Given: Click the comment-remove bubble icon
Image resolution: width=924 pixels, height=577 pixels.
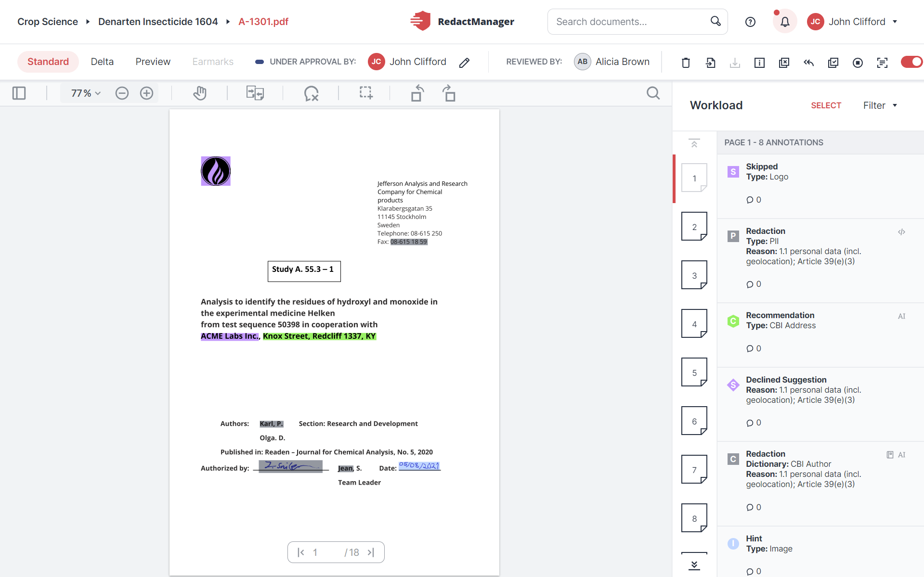Looking at the screenshot, I should coord(311,93).
